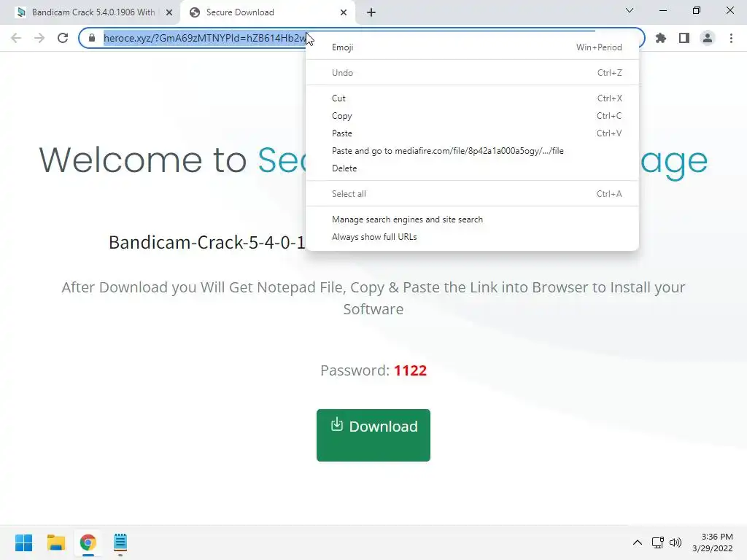
Task: Click the selected URL in address bar
Action: [204, 38]
